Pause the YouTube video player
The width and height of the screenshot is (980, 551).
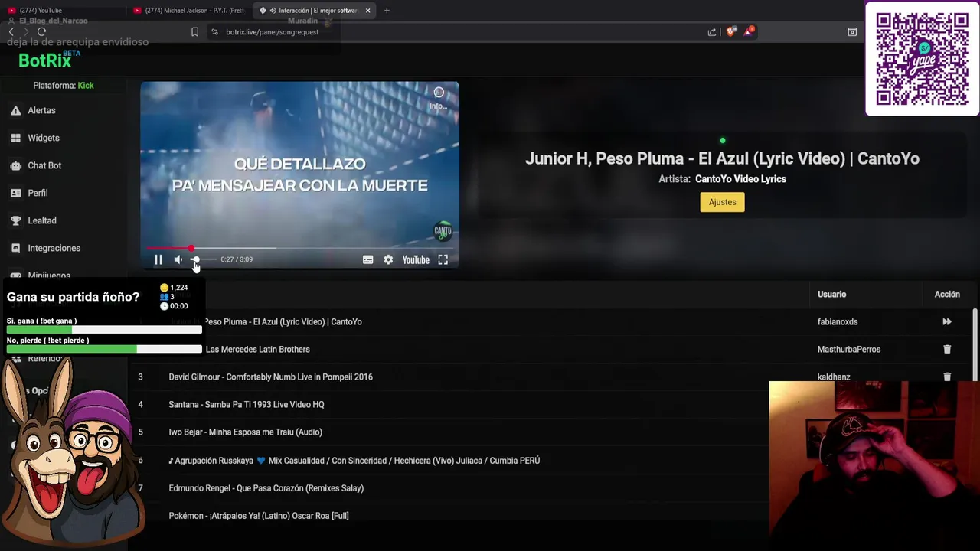(x=158, y=260)
